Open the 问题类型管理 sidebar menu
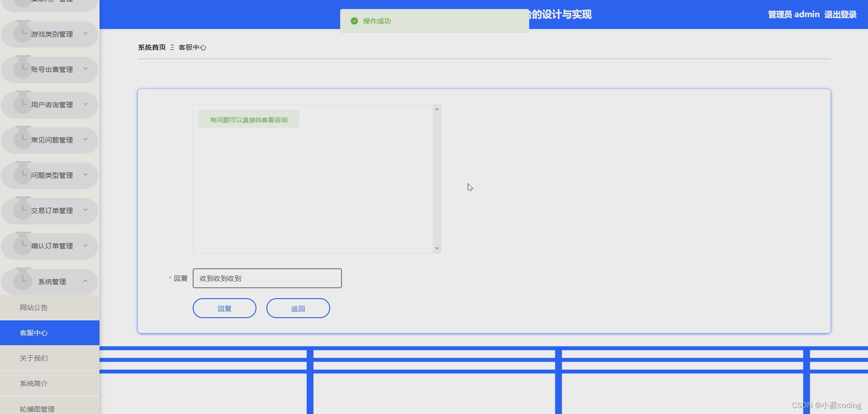The image size is (868, 414). 50,175
